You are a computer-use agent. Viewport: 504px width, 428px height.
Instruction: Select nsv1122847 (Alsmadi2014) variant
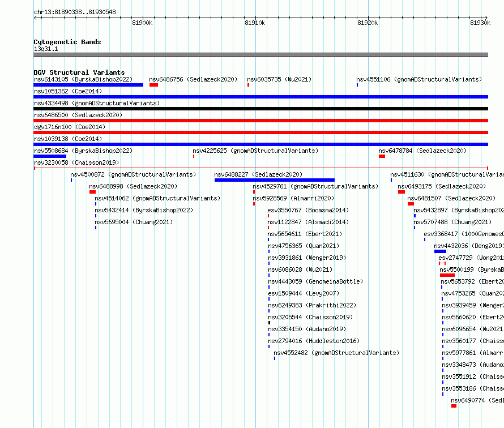pyautogui.click(x=308, y=222)
